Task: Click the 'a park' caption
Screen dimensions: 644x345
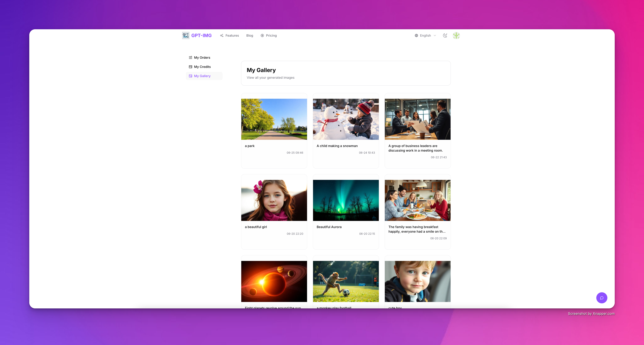Action: [x=250, y=146]
